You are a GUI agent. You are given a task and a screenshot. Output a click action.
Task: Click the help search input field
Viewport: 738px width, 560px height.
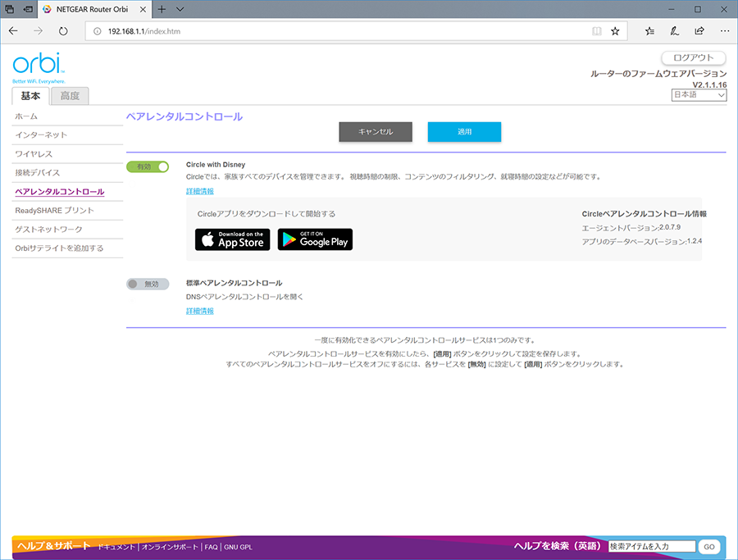point(652,546)
